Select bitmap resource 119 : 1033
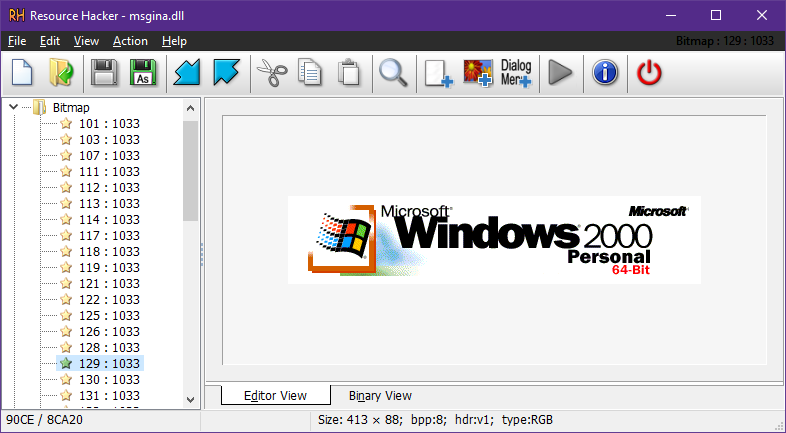This screenshot has width=786, height=433. point(109,268)
